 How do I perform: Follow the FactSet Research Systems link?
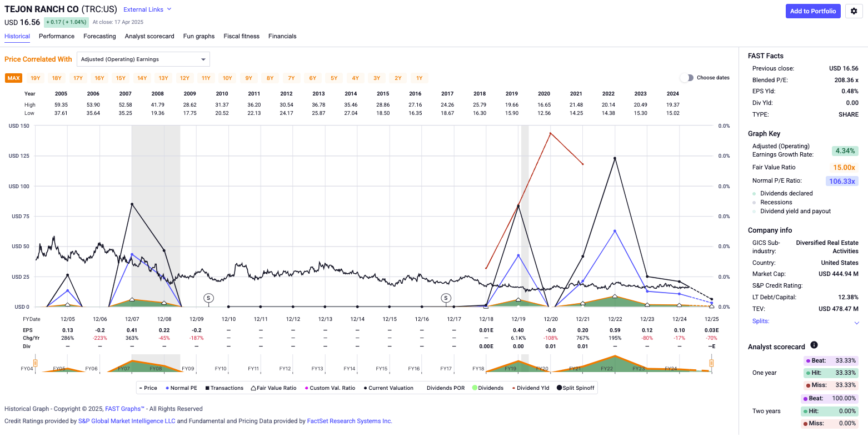coord(348,421)
